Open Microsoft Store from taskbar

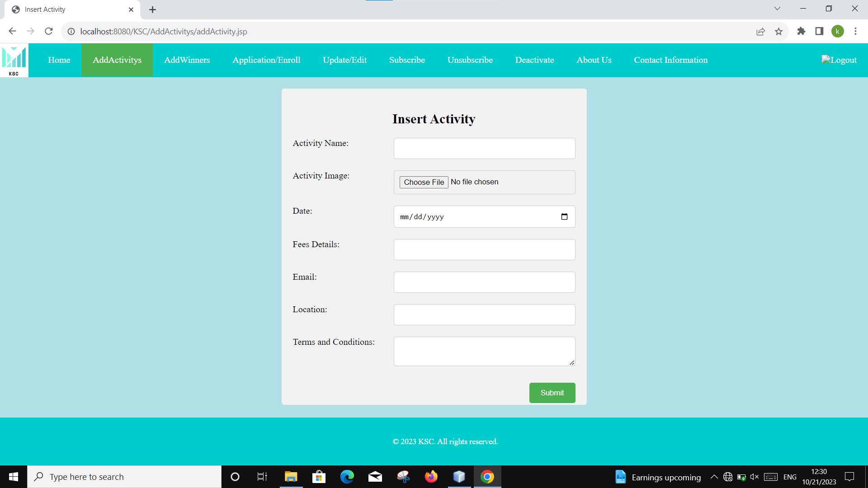pyautogui.click(x=319, y=477)
